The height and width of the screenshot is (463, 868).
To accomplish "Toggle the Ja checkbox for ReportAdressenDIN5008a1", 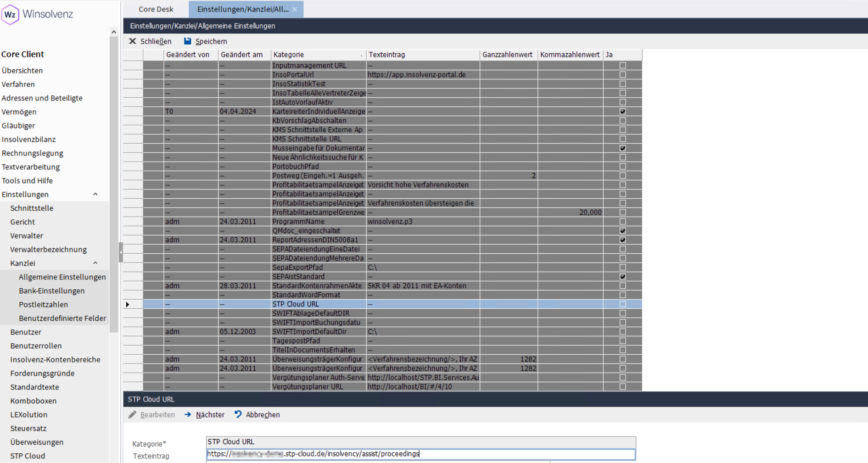I will click(622, 240).
